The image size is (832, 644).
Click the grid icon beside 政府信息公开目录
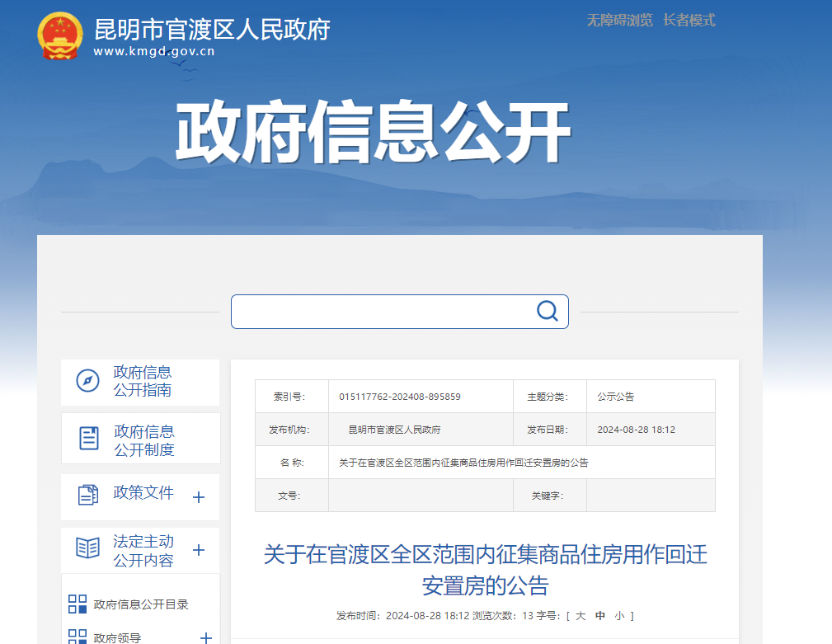78,604
